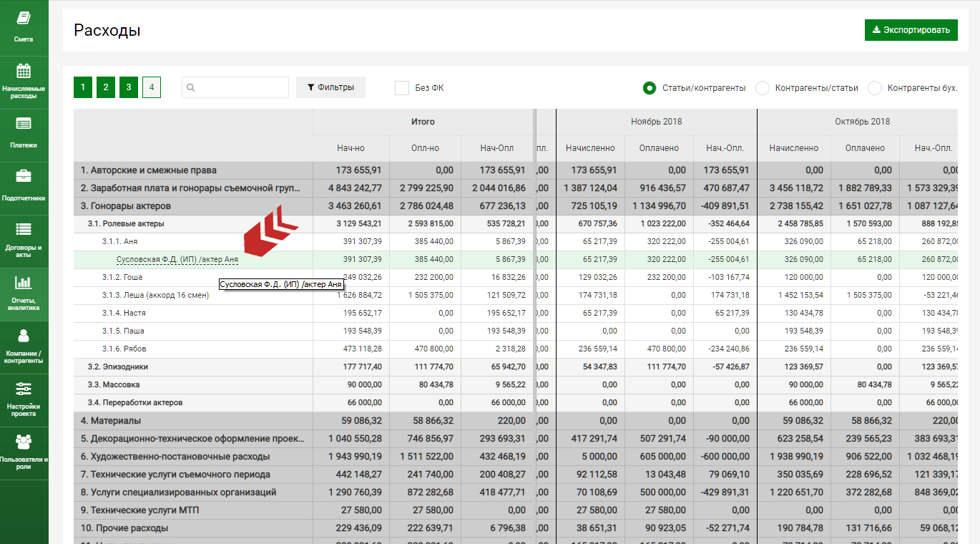Click the search magnifier icon
Viewport: 980px width, 544px height.
[190, 87]
